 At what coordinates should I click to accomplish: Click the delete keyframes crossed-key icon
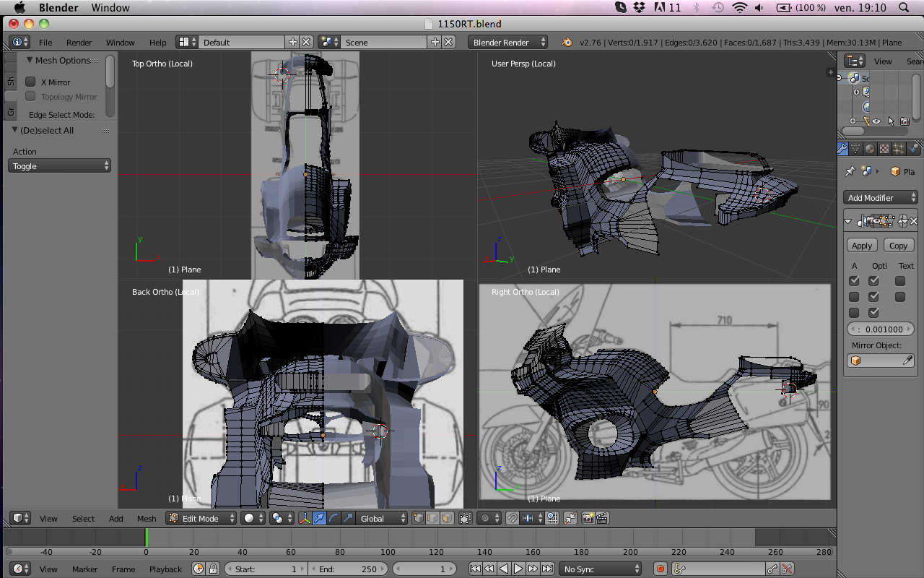coord(787,569)
